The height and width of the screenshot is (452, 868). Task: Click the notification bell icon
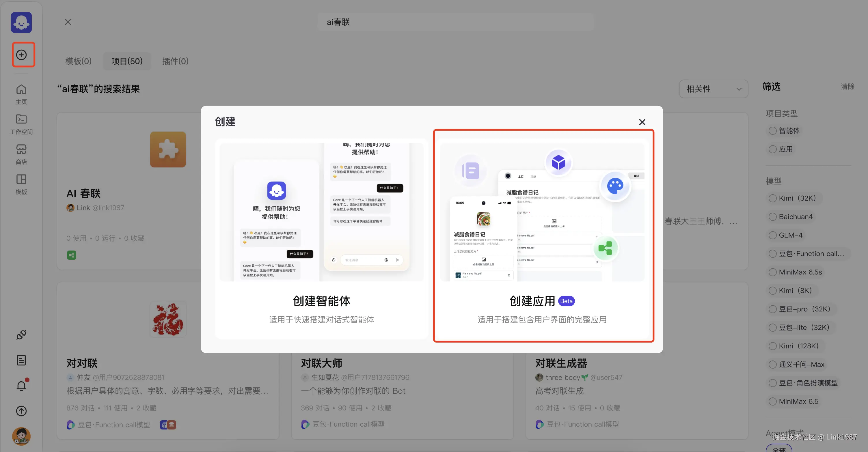pyautogui.click(x=21, y=385)
